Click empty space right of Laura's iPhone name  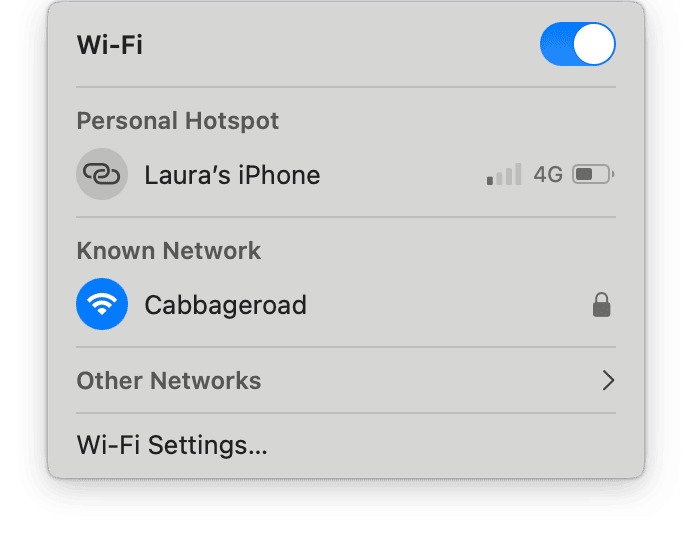(x=402, y=174)
